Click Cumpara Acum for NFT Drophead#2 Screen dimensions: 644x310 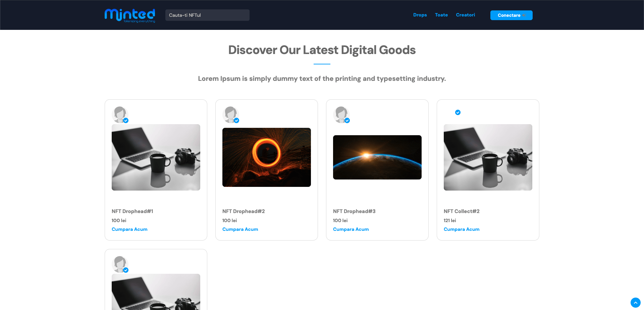[240, 229]
